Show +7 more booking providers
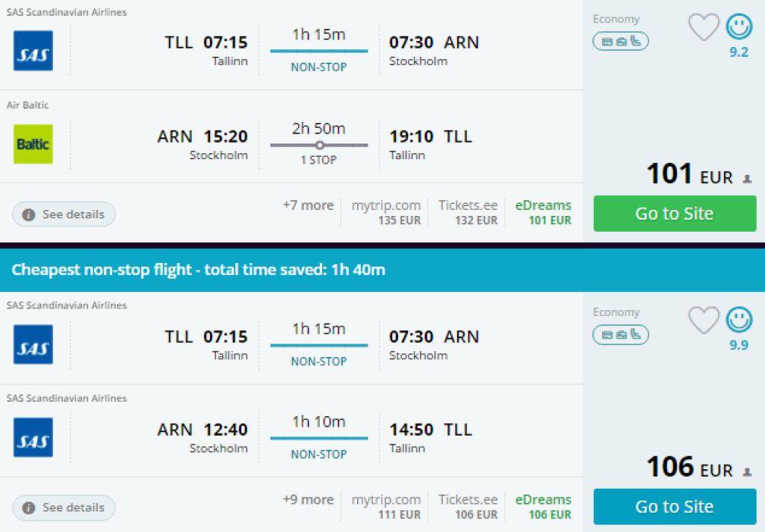The width and height of the screenshot is (765, 532). (308, 205)
